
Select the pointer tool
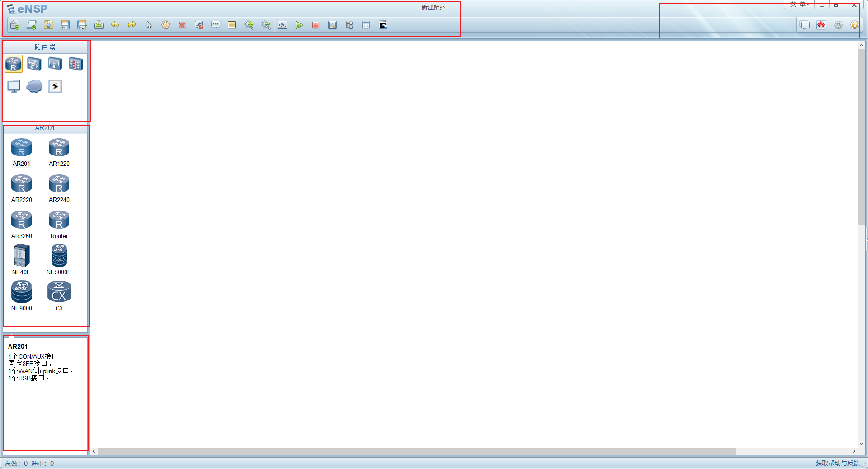[149, 25]
